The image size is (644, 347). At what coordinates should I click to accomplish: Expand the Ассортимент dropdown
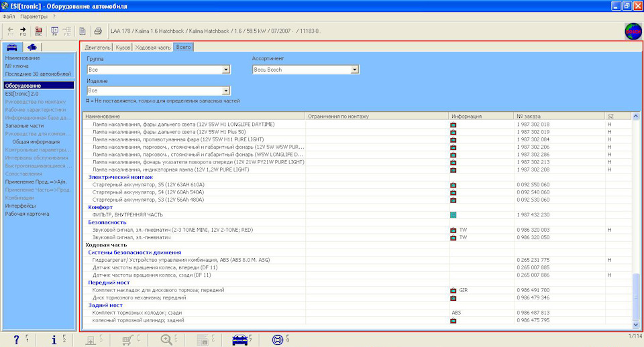click(354, 70)
